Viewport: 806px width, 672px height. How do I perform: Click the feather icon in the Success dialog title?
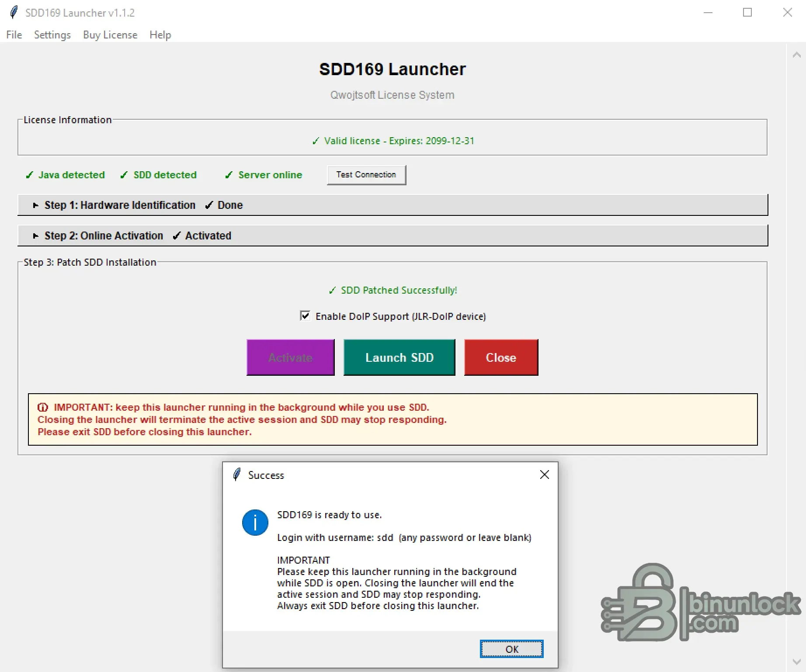coord(237,475)
